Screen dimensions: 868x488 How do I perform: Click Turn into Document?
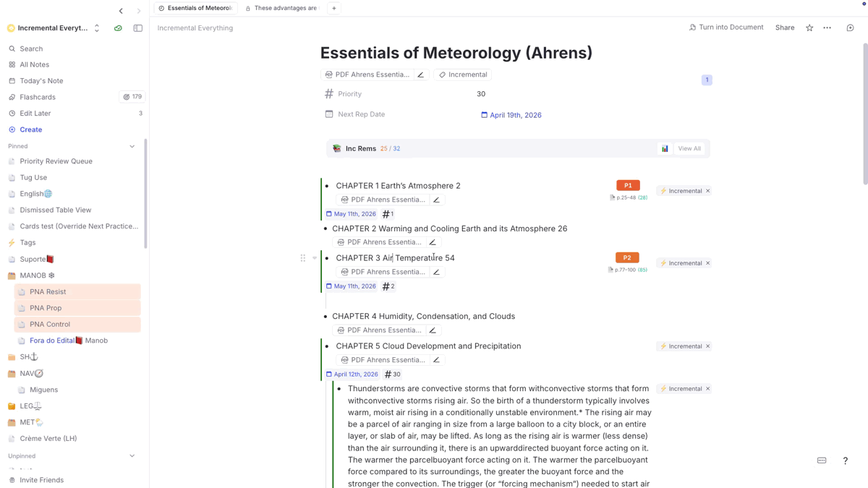pyautogui.click(x=726, y=27)
